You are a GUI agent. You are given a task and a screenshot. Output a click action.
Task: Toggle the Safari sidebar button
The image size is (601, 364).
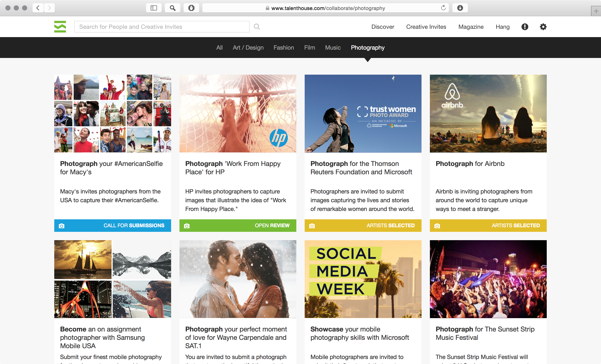(x=154, y=8)
